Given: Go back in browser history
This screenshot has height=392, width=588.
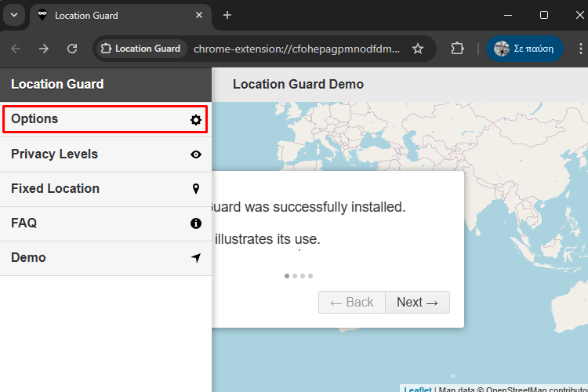Looking at the screenshot, I should coord(16,49).
